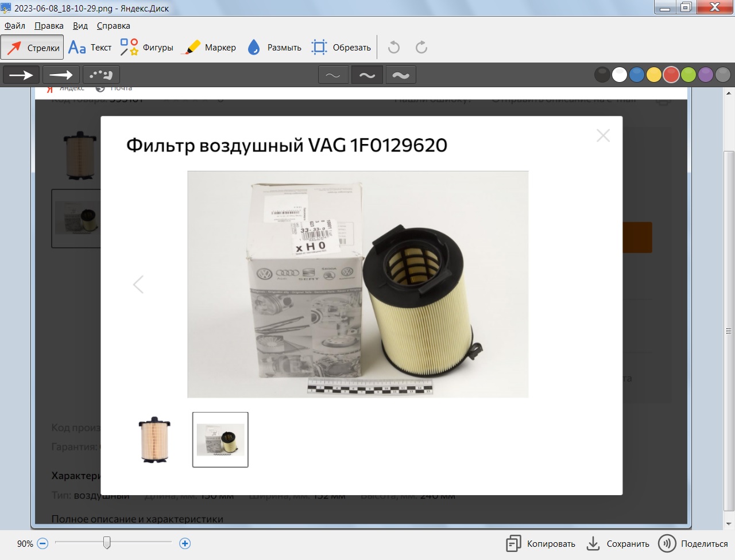This screenshot has width=735, height=560.
Task: Click the vertical scrollbar down arrow
Action: click(x=729, y=524)
